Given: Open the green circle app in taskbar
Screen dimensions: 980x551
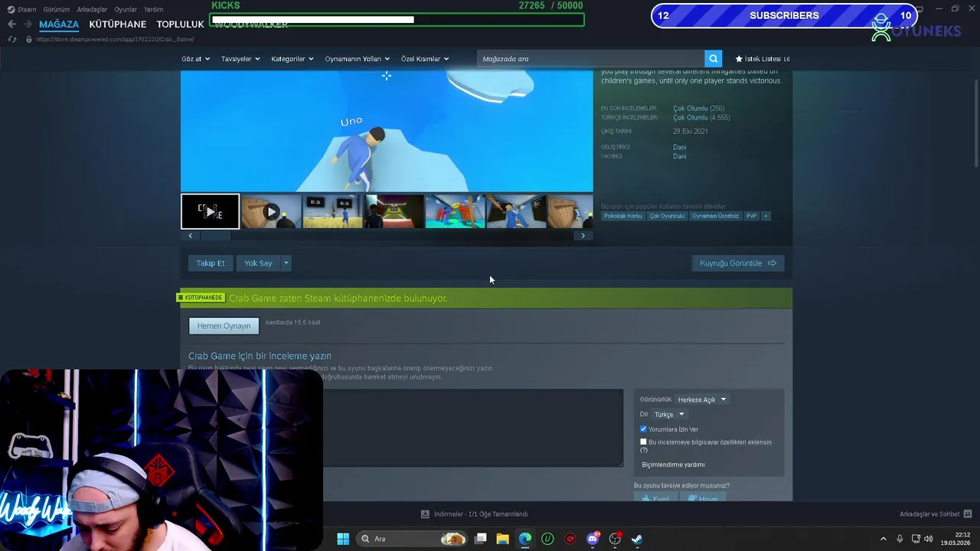Looking at the screenshot, I should click(x=547, y=539).
